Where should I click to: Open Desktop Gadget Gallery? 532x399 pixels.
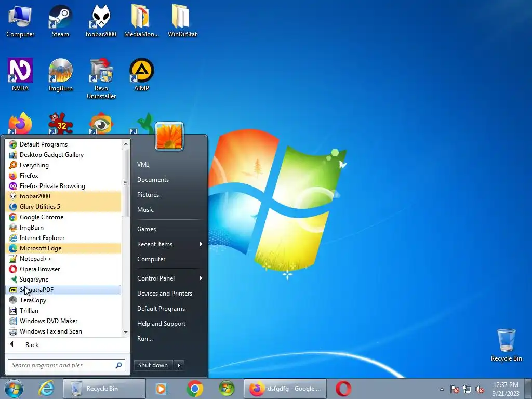63,155
